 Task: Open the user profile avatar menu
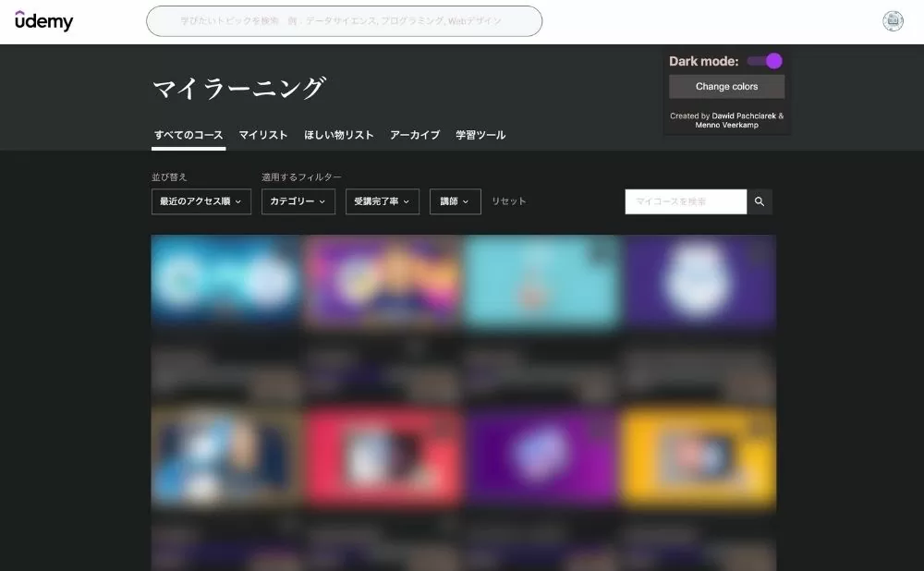click(x=893, y=21)
